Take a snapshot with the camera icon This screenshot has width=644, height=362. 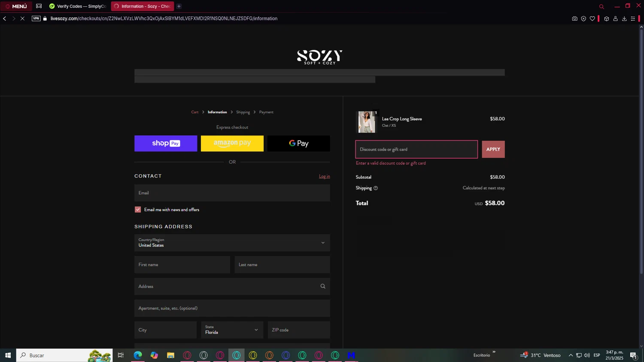point(574,18)
